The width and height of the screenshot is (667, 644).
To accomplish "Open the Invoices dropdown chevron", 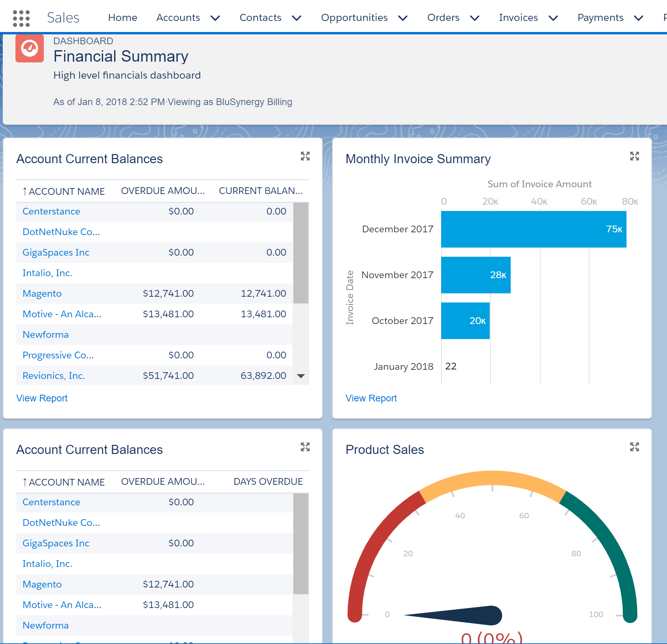I will coord(553,18).
